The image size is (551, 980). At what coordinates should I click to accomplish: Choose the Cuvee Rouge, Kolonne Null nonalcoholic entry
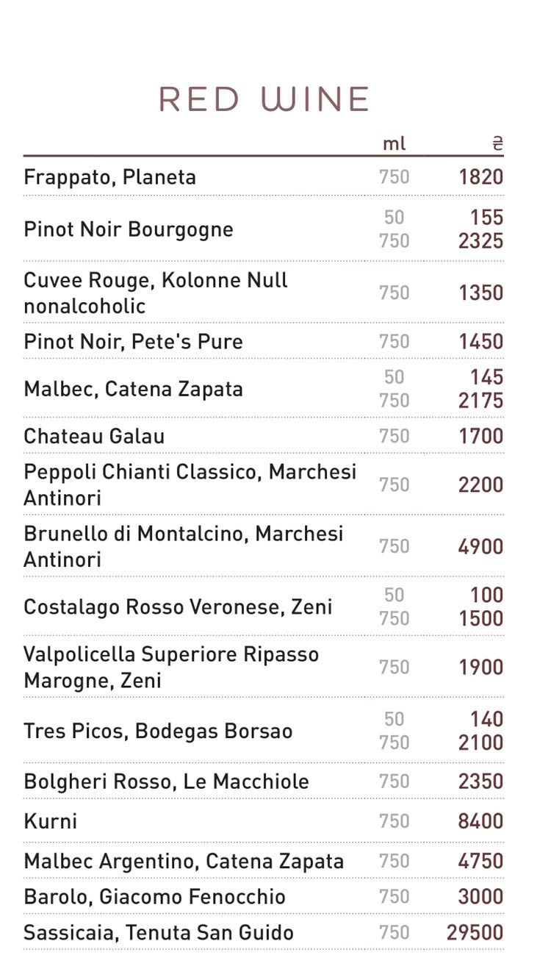[263, 293]
